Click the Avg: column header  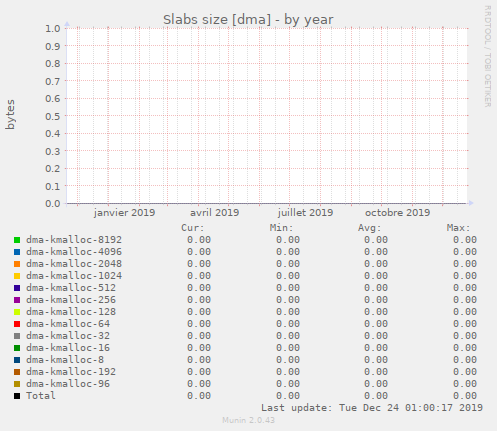click(x=369, y=228)
